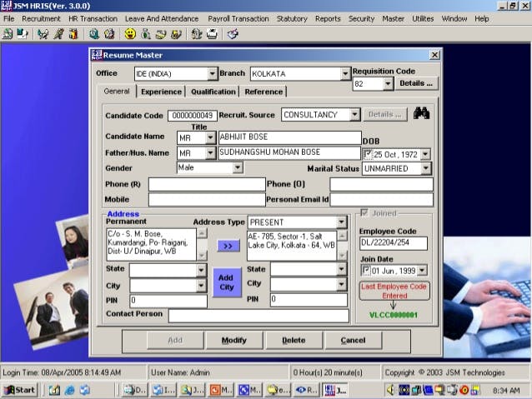532x399 pixels.
Task: Click the last toolbar icon after printer
Action: coord(233,34)
